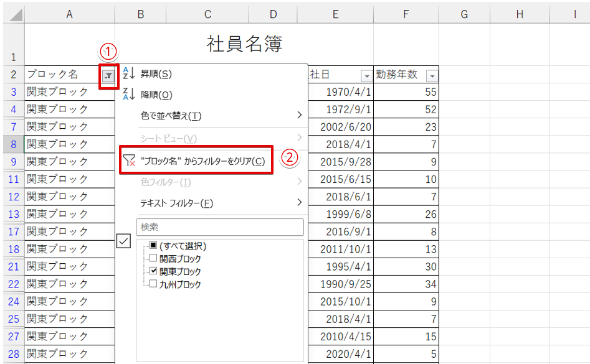The image size is (590, 364).
Task: Uncheck the 関東ブロック checkbox
Action: (x=153, y=271)
